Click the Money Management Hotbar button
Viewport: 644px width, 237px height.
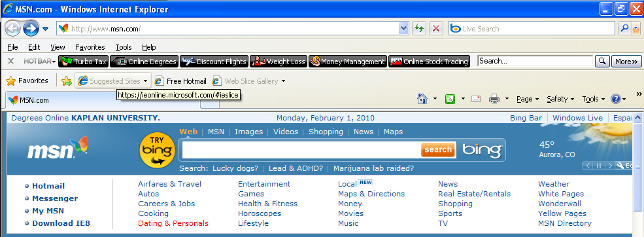click(x=348, y=62)
